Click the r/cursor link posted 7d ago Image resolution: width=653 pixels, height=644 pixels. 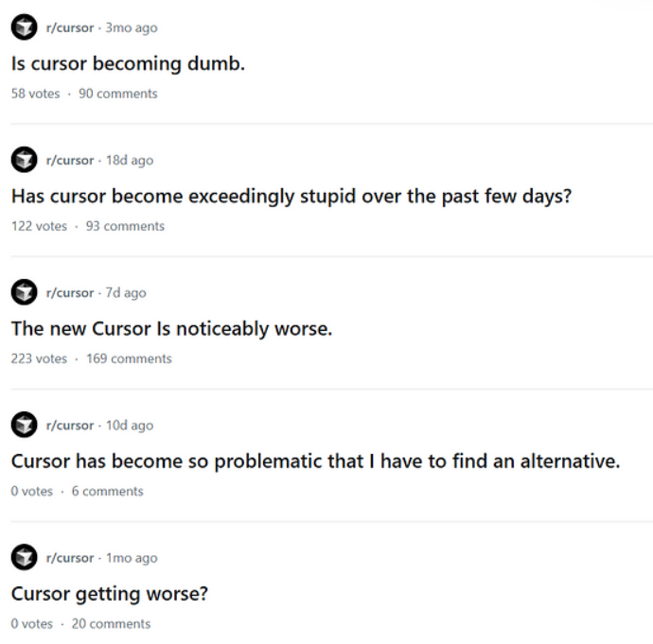tap(70, 293)
